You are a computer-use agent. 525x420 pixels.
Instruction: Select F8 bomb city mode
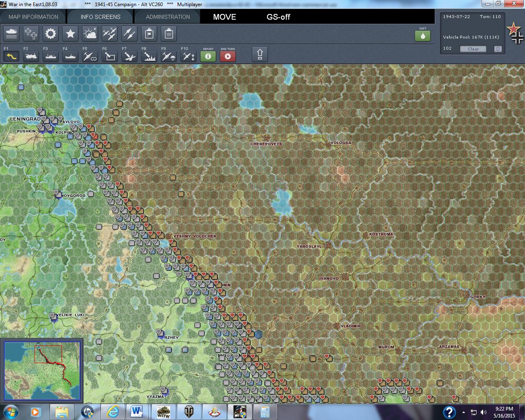149,56
